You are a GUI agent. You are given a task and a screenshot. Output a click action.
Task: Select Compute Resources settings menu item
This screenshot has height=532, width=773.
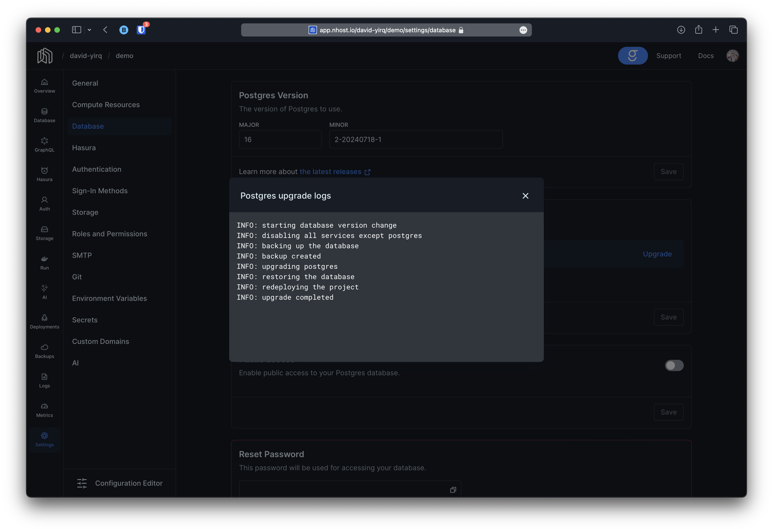(x=106, y=105)
